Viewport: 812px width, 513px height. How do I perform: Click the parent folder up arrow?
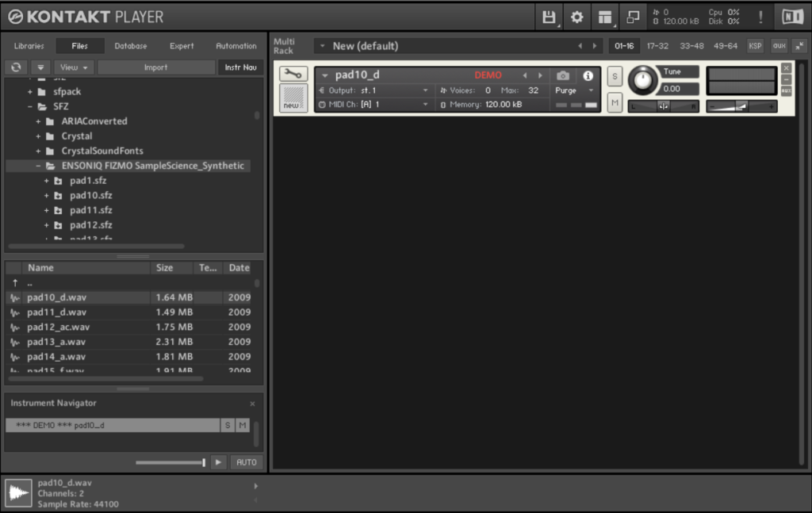(15, 282)
